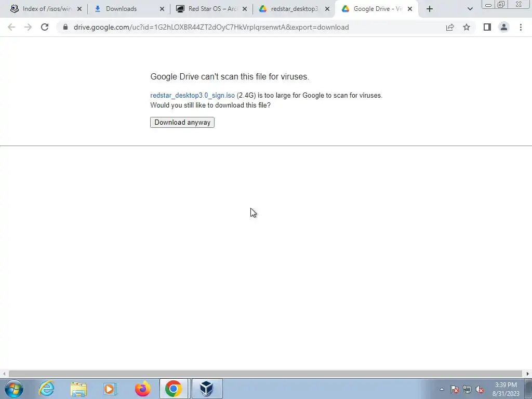Close the active Google Drive tab
Viewport: 532px width, 399px height.
410,9
